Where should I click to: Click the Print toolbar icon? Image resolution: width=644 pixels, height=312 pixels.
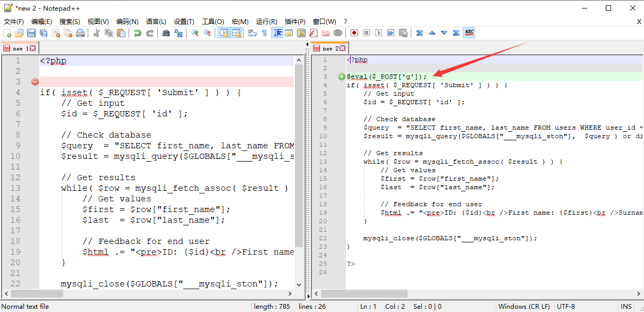point(80,33)
